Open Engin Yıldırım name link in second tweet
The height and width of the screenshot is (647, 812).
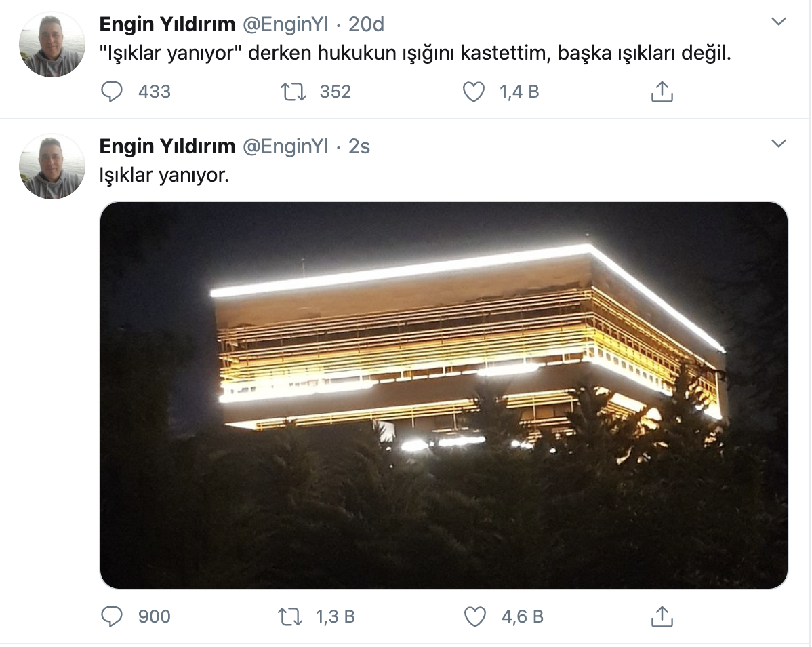(167, 146)
